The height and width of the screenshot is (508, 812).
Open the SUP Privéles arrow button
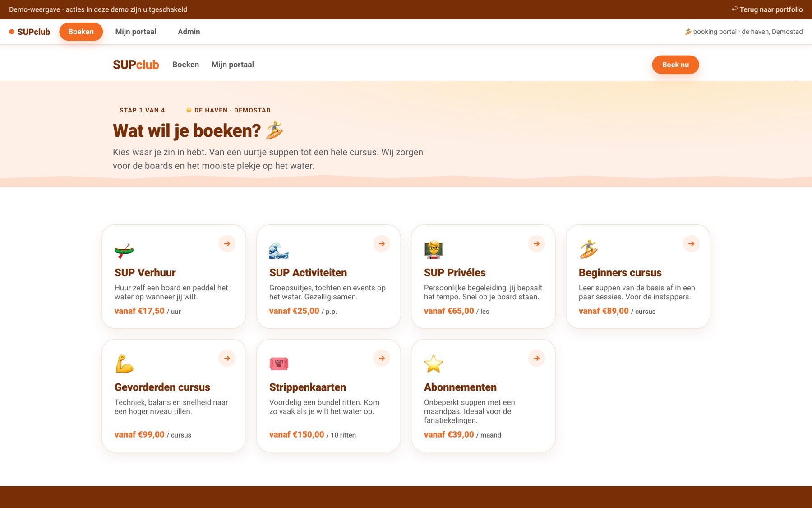[x=536, y=244]
